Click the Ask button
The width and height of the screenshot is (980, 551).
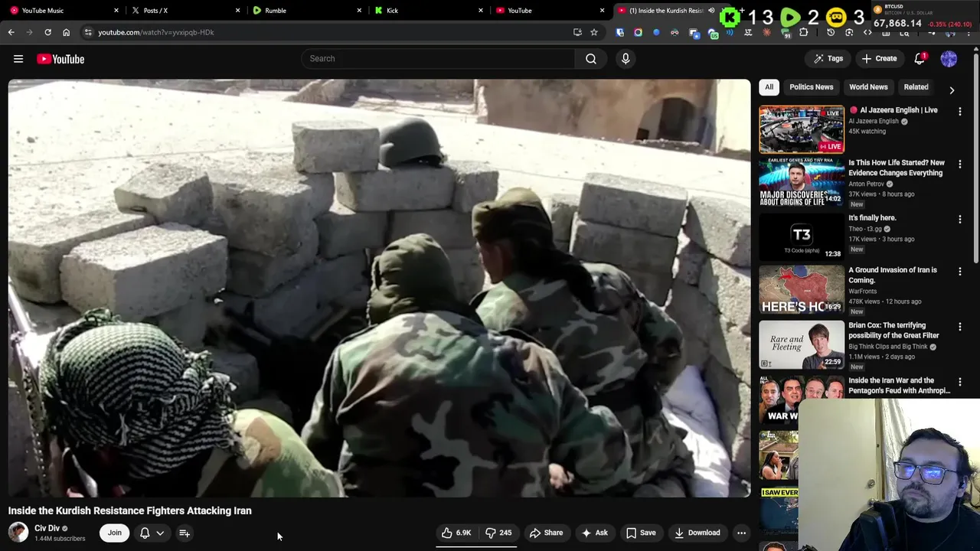(594, 533)
